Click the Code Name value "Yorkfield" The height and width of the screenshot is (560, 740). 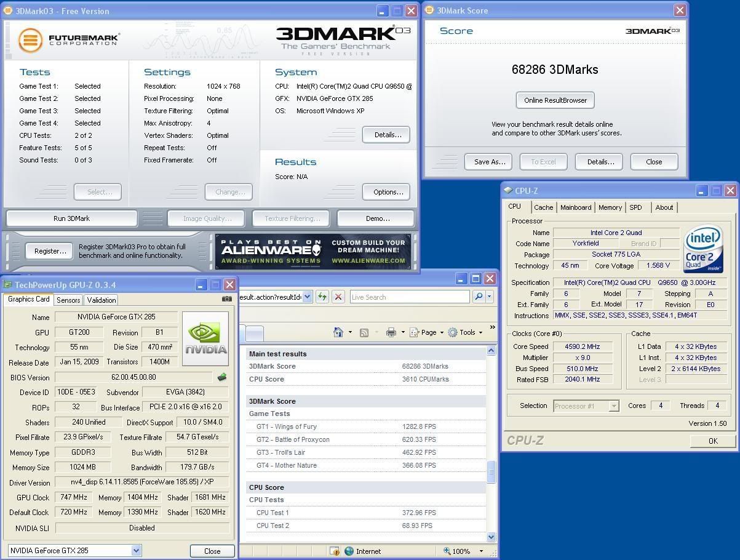pyautogui.click(x=585, y=243)
